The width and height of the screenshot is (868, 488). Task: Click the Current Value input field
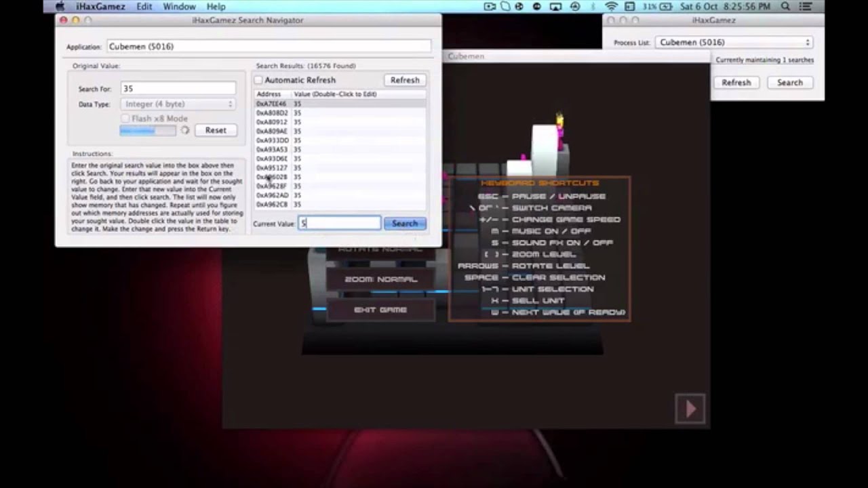point(340,223)
